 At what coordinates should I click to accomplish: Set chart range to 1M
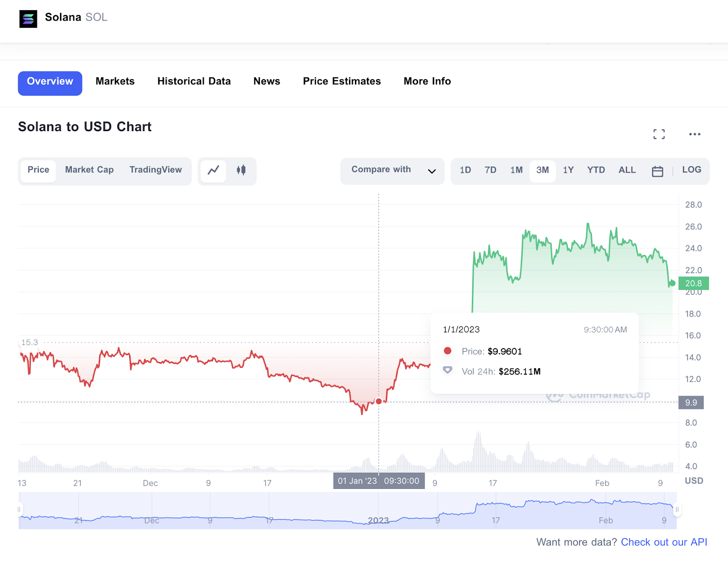(x=516, y=170)
